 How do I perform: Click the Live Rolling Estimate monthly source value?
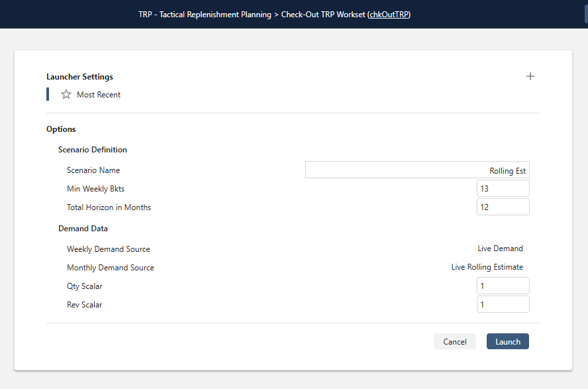(487, 267)
